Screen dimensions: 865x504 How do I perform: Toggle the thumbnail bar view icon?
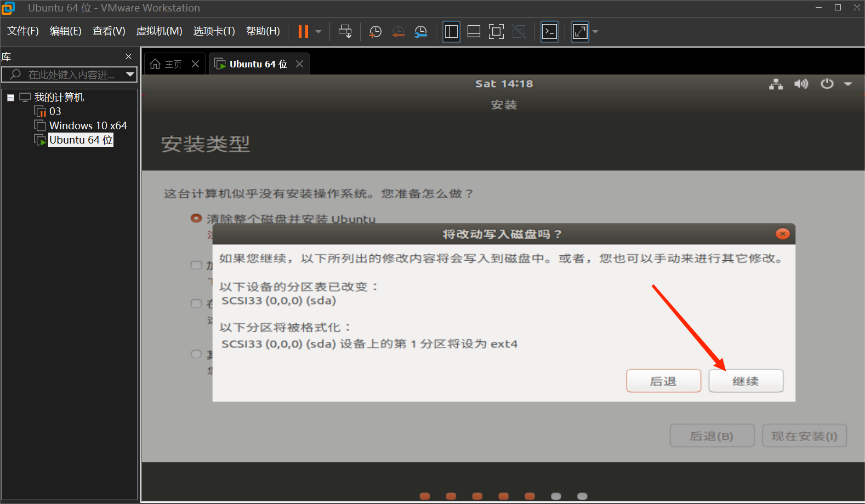474,32
